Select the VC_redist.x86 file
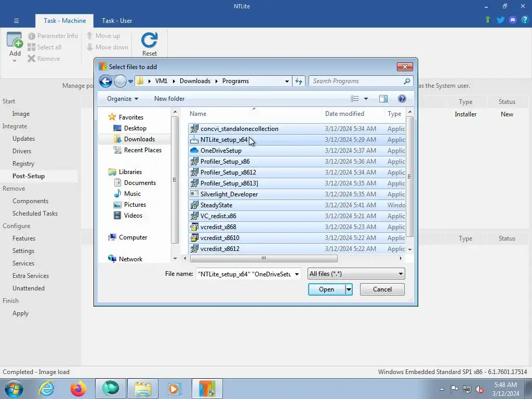 (x=297, y=216)
